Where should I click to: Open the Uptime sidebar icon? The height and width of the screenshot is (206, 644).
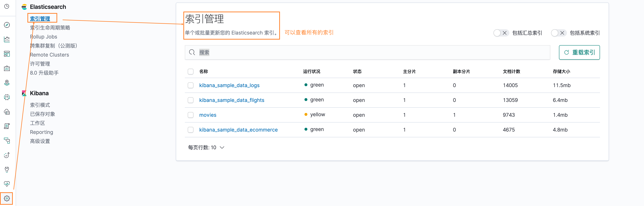[x=7, y=155]
